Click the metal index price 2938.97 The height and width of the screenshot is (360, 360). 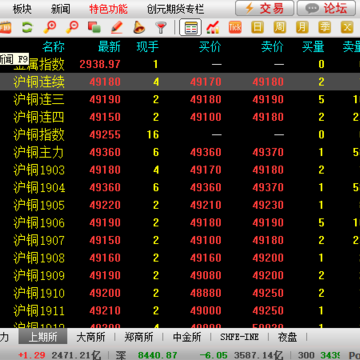coord(100,64)
